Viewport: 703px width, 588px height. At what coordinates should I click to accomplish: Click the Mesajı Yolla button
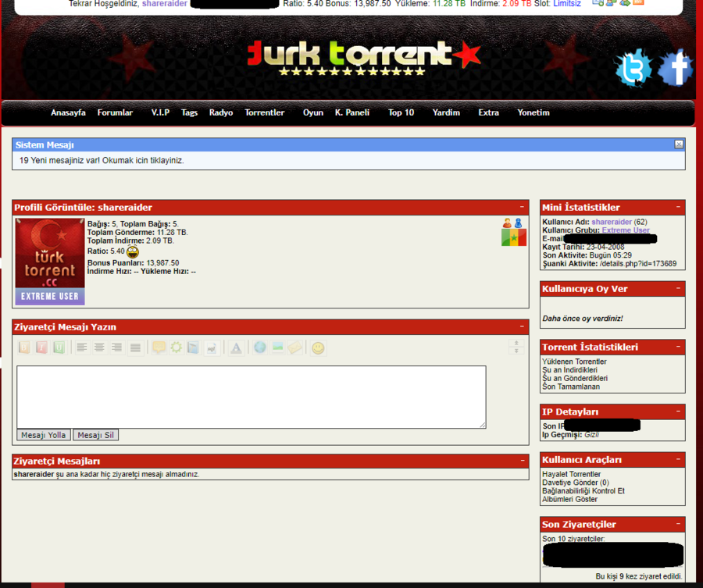44,435
